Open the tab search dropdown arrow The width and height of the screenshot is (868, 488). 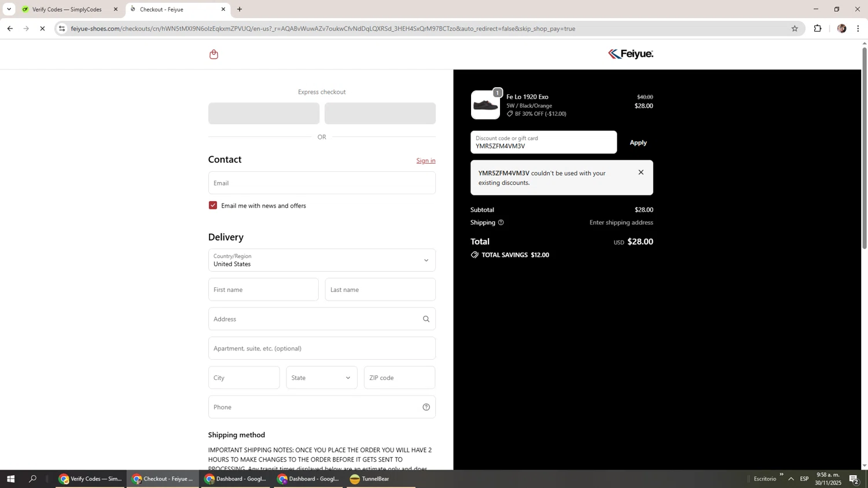[9, 9]
